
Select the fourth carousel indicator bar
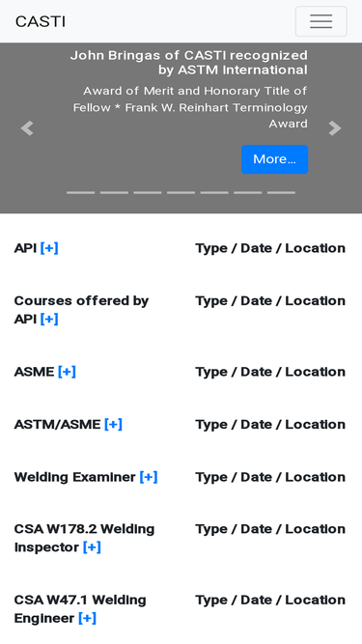181,192
